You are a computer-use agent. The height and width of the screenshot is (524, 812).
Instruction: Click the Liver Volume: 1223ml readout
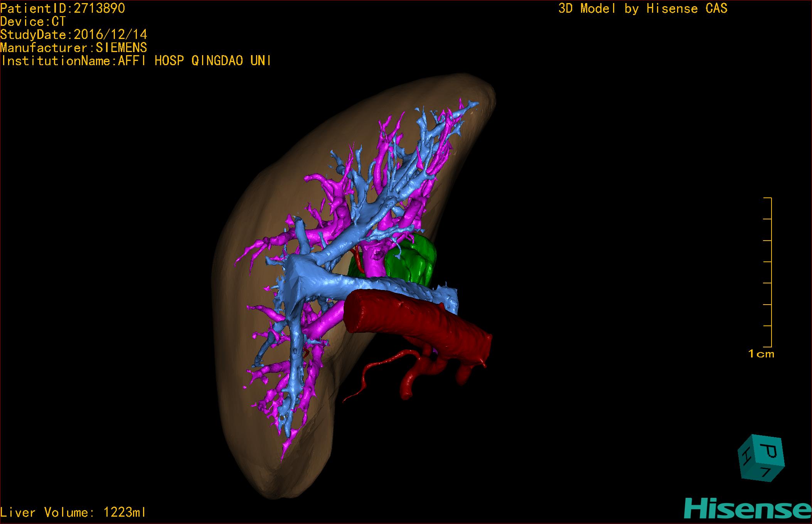[73, 512]
